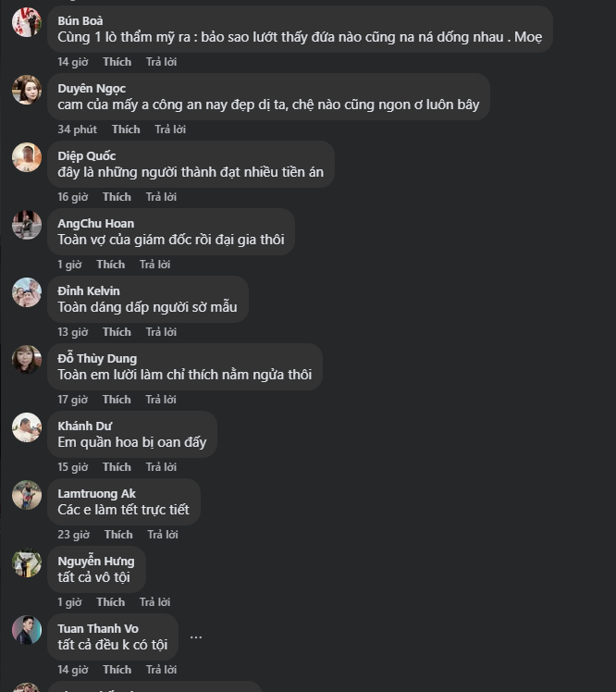This screenshot has width=616, height=692.
Task: Open the 34 phút timestamp link
Action: (77, 130)
